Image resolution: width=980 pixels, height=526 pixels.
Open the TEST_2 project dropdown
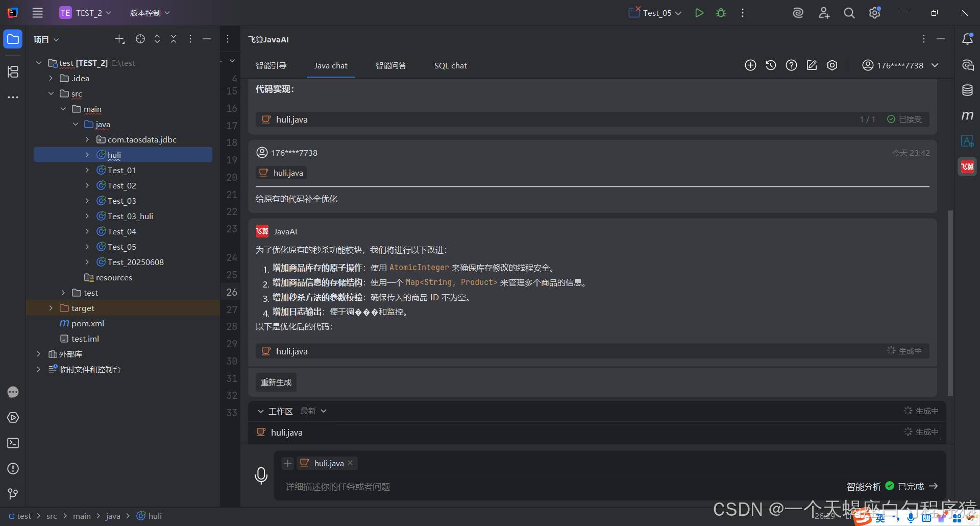pos(85,13)
